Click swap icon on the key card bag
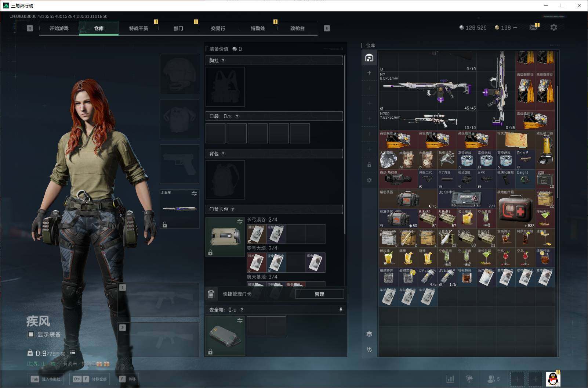Image resolution: width=588 pixels, height=388 pixels. (x=240, y=221)
